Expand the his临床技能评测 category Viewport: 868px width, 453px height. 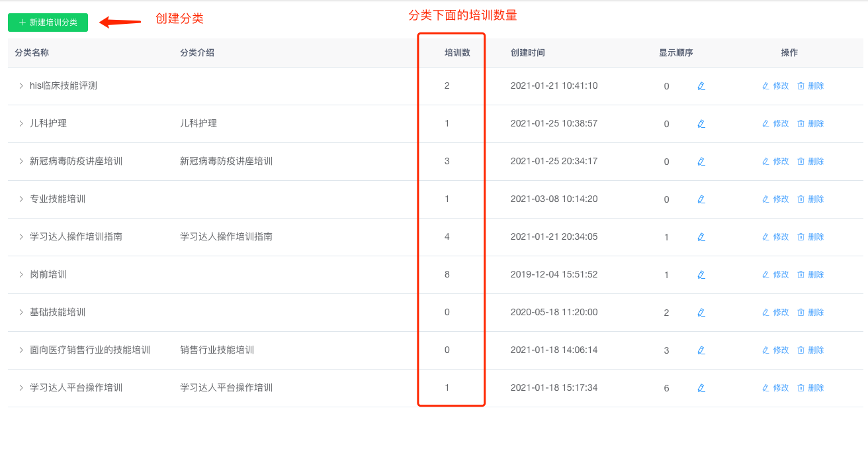(21, 85)
